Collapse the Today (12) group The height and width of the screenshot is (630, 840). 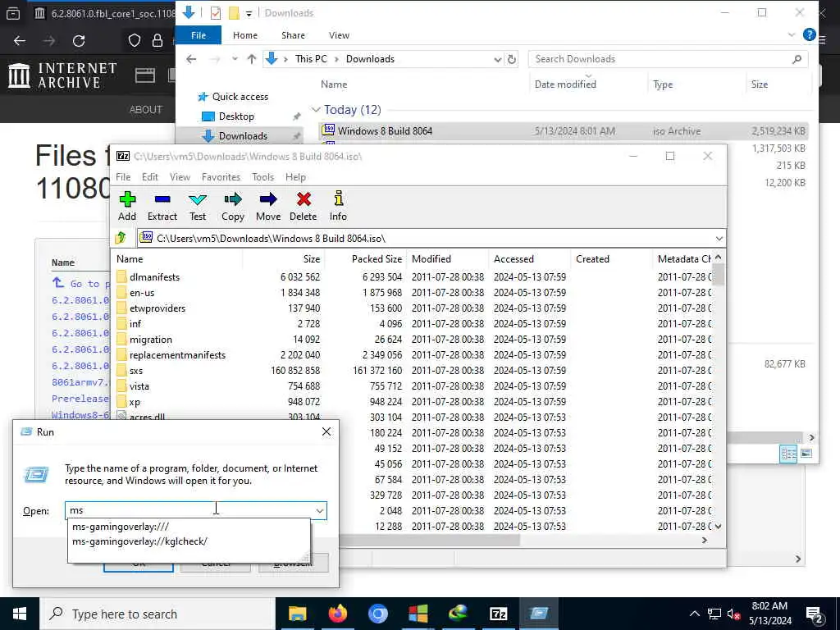316,110
